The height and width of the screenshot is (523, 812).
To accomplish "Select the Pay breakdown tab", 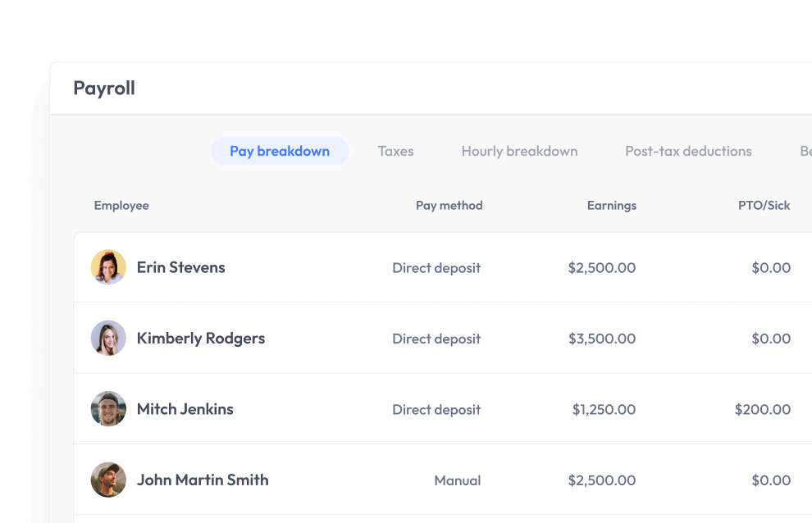I will [x=280, y=151].
